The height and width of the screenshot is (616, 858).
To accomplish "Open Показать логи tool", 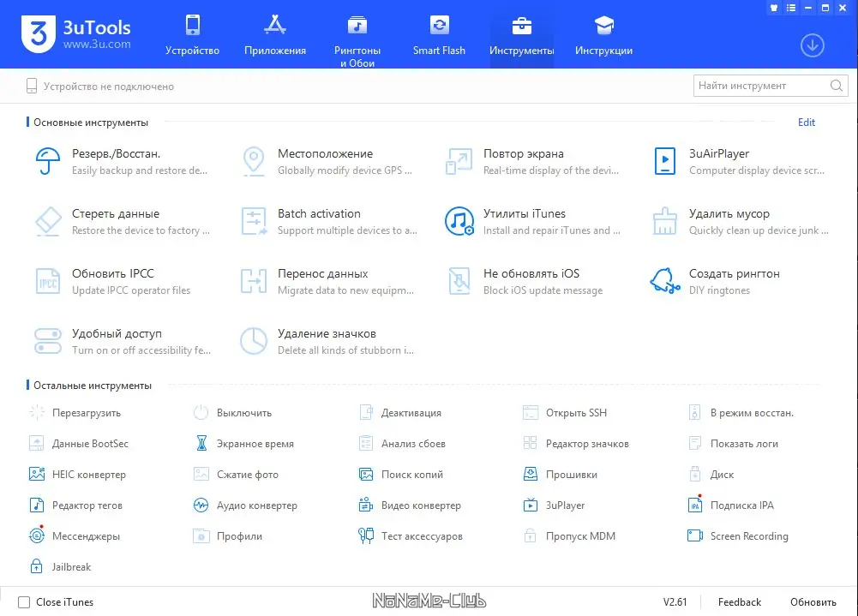I will 733,443.
